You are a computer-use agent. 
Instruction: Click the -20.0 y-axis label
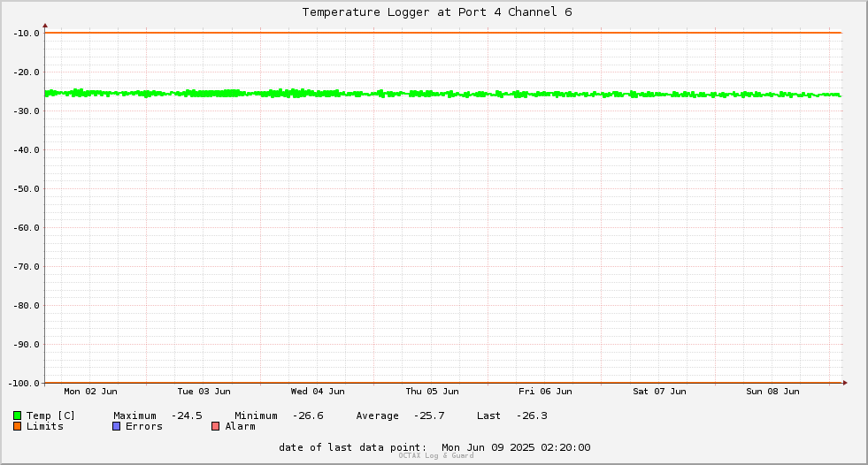pyautogui.click(x=27, y=72)
